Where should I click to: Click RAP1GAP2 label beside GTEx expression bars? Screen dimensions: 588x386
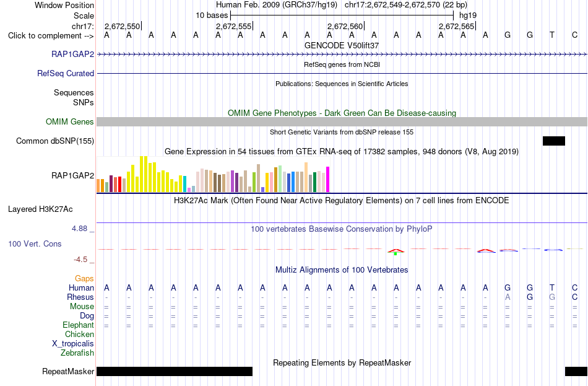(73, 175)
